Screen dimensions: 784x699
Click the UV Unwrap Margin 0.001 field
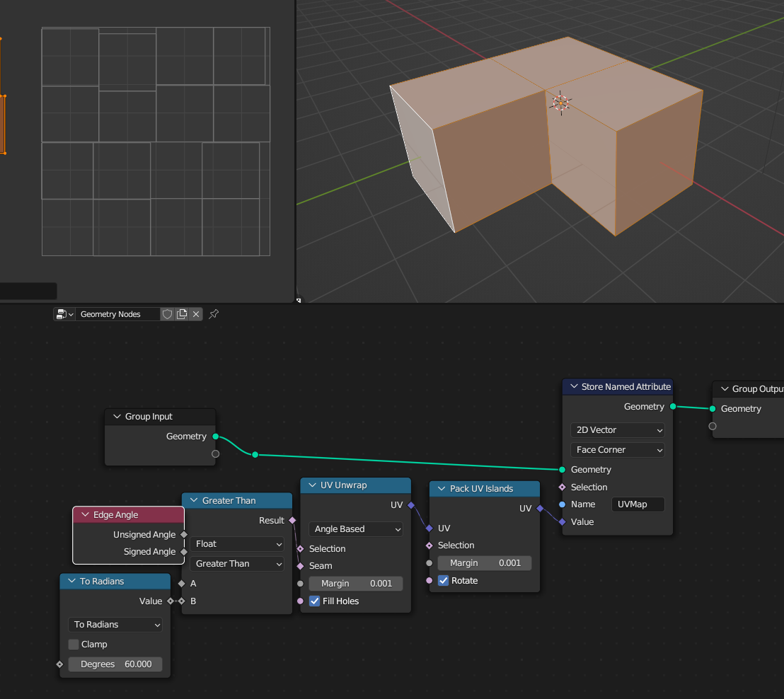pos(355,584)
